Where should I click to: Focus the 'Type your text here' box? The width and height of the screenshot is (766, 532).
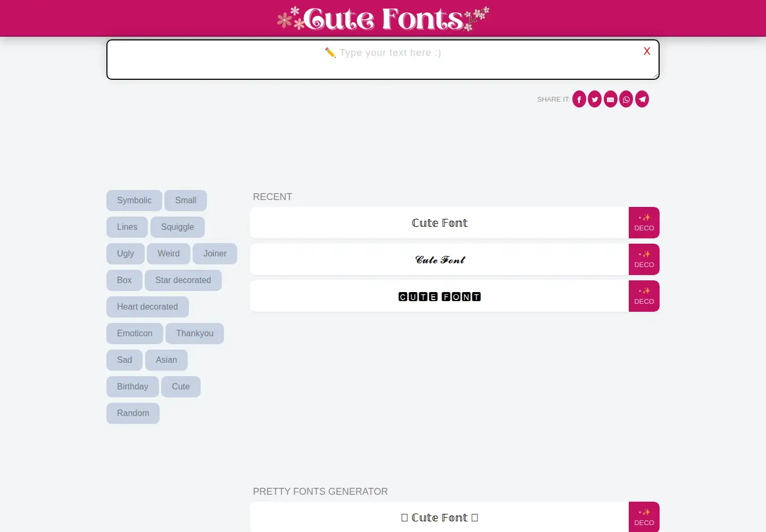pyautogui.click(x=383, y=60)
